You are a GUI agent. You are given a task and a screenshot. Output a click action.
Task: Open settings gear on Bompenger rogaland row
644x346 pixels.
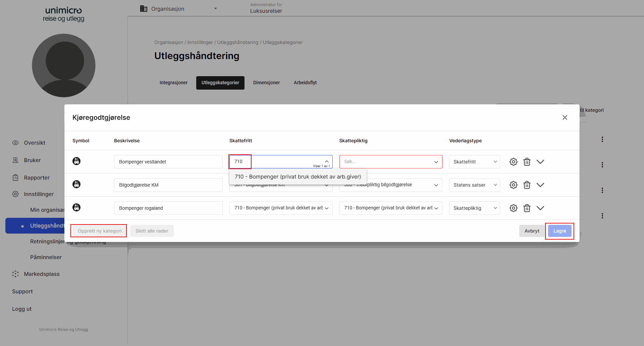tap(513, 208)
